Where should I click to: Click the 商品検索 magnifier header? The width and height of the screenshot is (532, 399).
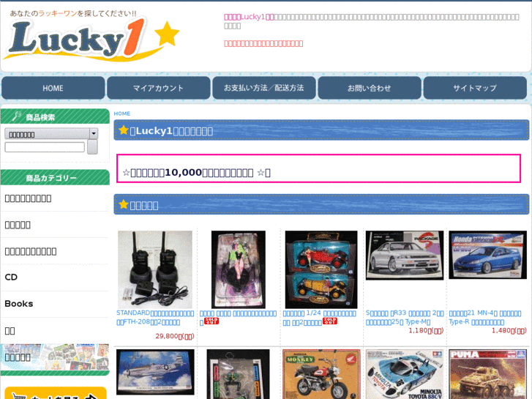pos(55,117)
